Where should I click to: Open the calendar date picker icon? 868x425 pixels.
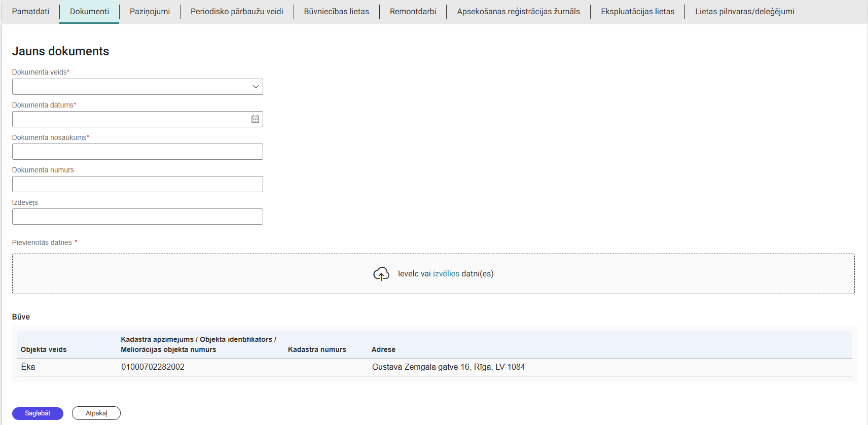point(255,119)
